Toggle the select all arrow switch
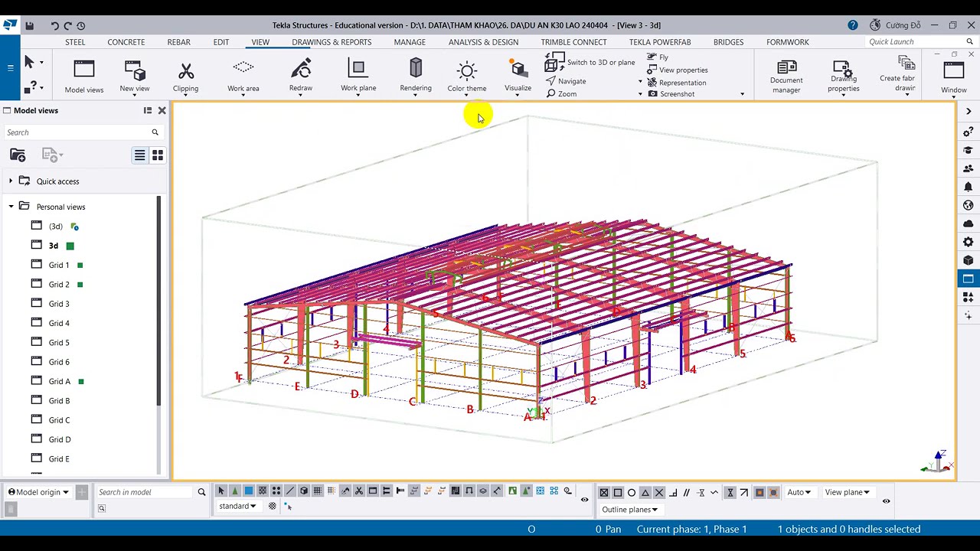The width and height of the screenshot is (980, 551). coord(221,491)
